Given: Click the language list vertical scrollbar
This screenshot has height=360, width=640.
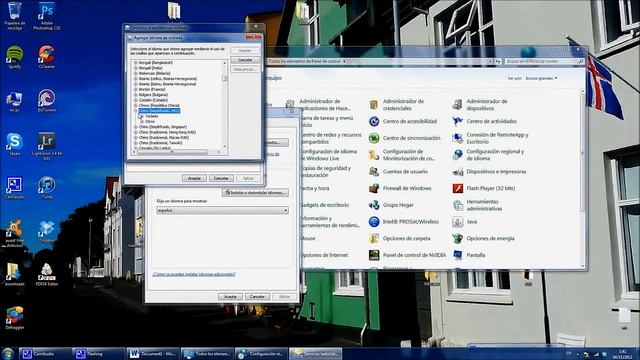Looking at the screenshot, I should 224,105.
